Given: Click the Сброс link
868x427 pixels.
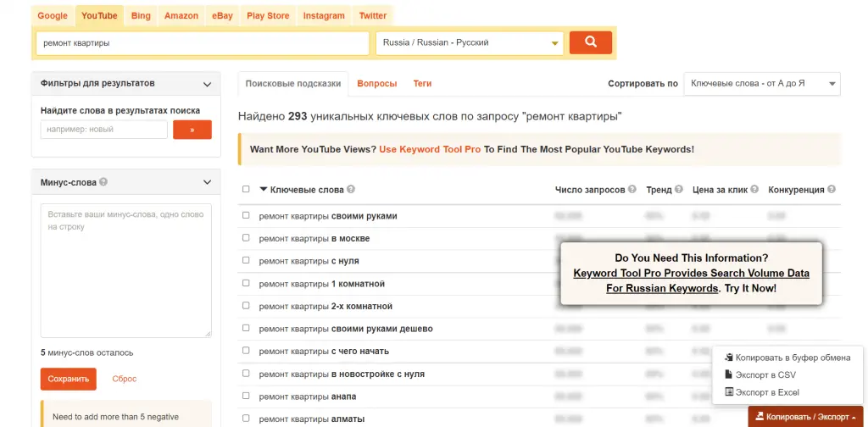Looking at the screenshot, I should 125,379.
